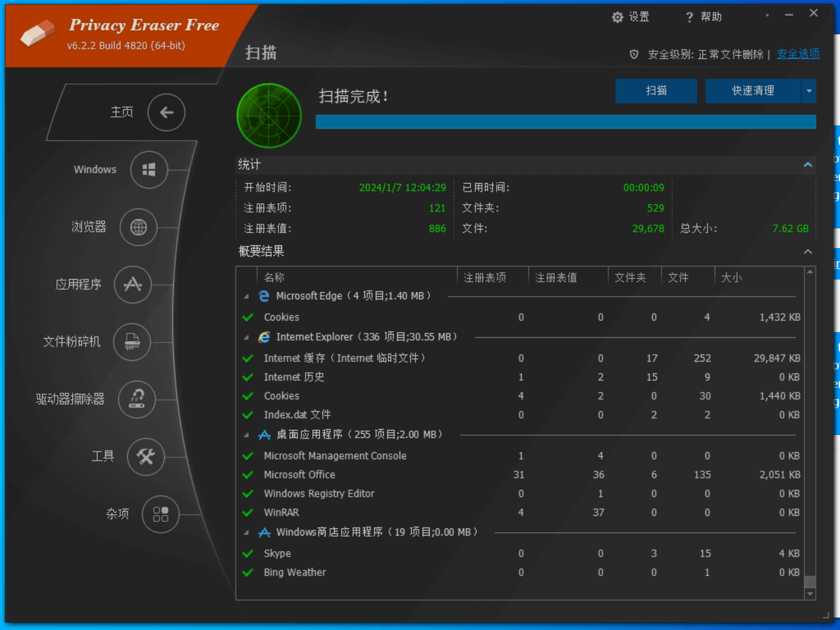This screenshot has height=630, width=840.
Task: Click the Microsoft Edge browser icon
Action: [x=264, y=296]
